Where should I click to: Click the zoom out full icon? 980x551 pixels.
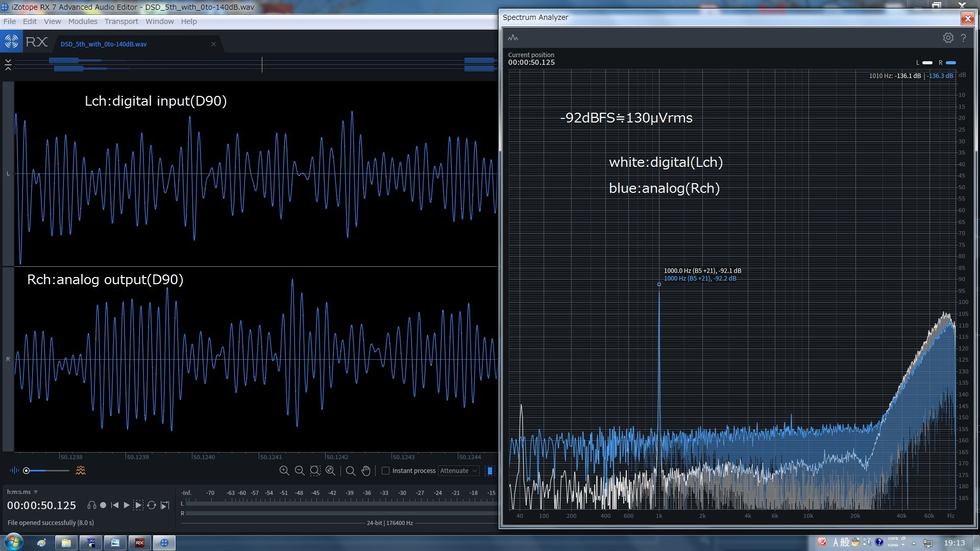[330, 470]
